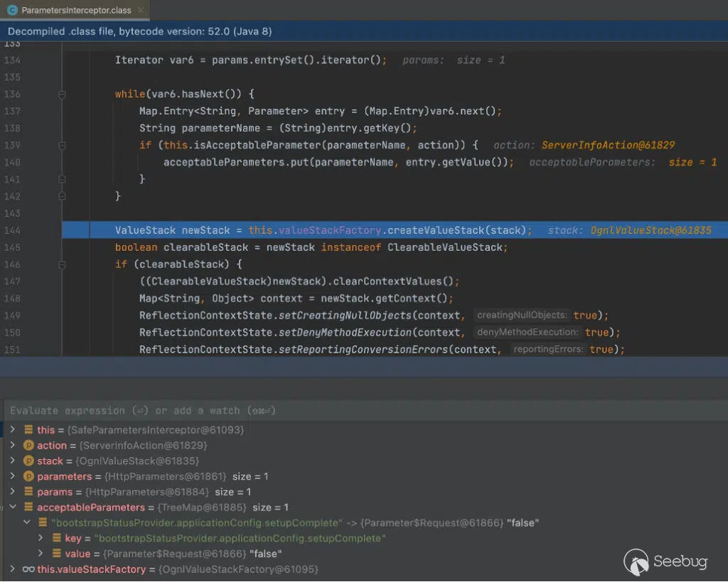Click the field icon beside 'this'
Image resolution: width=728 pixels, height=582 pixels.
[28, 430]
